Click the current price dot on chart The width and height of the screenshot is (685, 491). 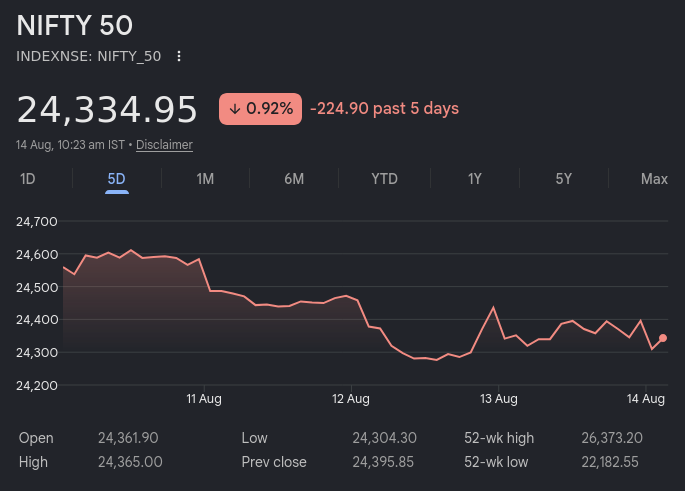(663, 338)
